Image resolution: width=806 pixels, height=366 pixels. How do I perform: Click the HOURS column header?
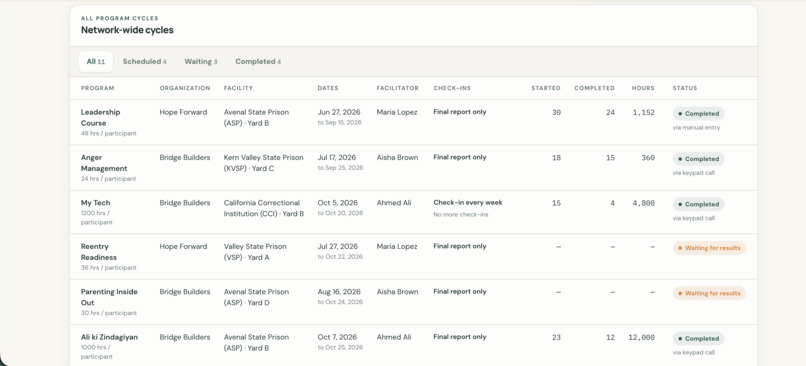[x=643, y=88]
